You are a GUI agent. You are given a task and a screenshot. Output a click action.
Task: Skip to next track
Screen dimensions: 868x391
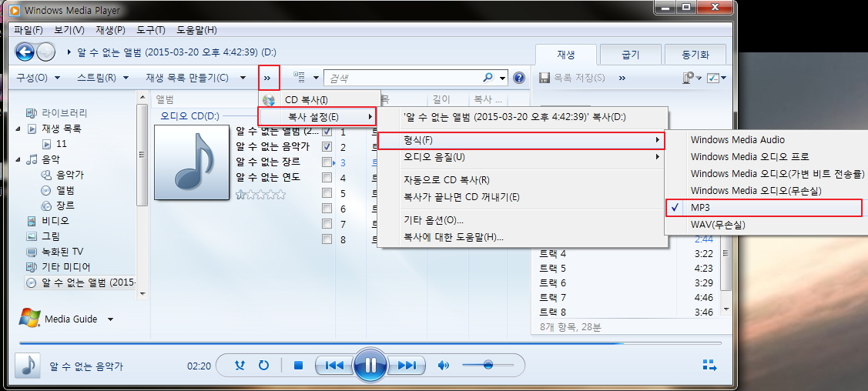(x=407, y=365)
